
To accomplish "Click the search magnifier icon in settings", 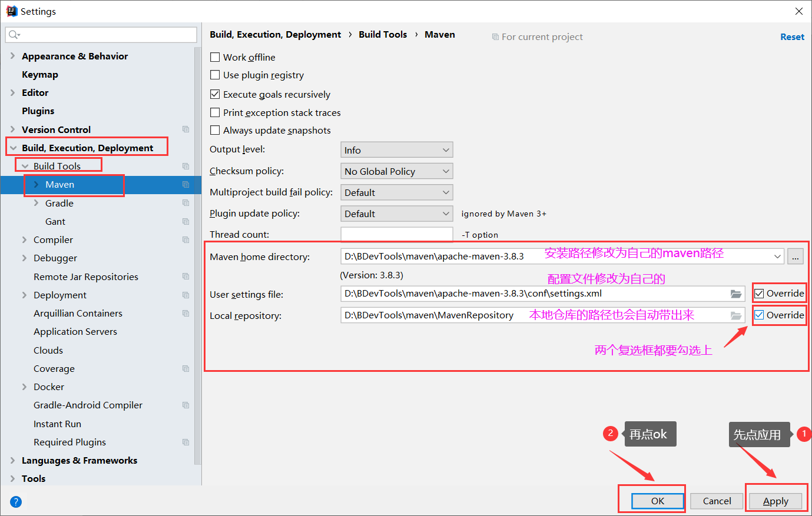I will point(14,35).
